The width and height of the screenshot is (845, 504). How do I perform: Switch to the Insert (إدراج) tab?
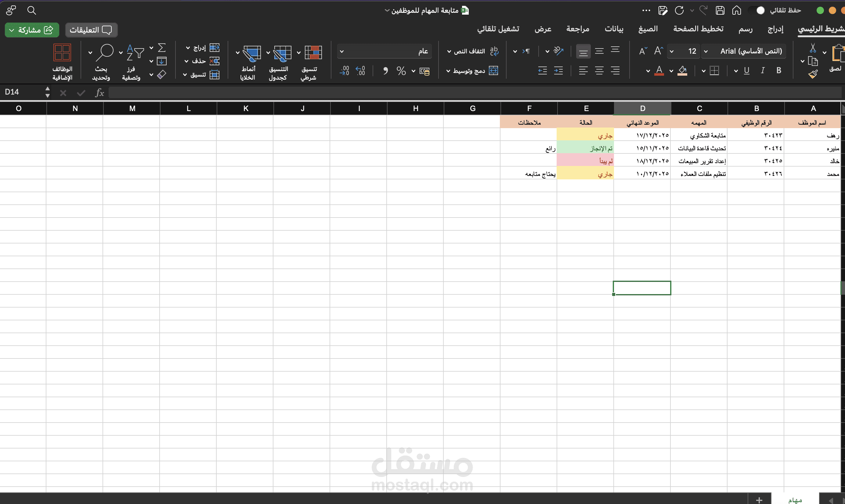[775, 29]
